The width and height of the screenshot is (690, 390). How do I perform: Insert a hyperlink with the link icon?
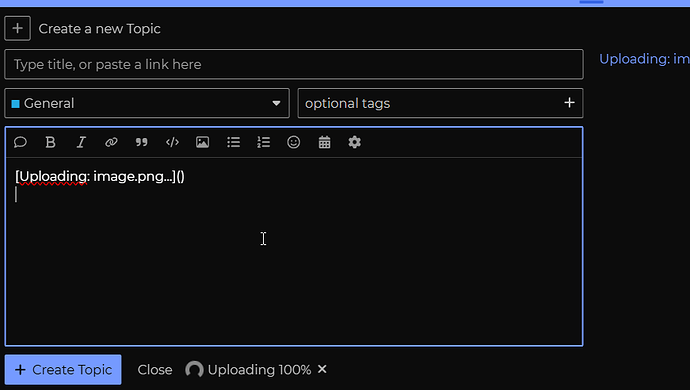[x=111, y=142]
